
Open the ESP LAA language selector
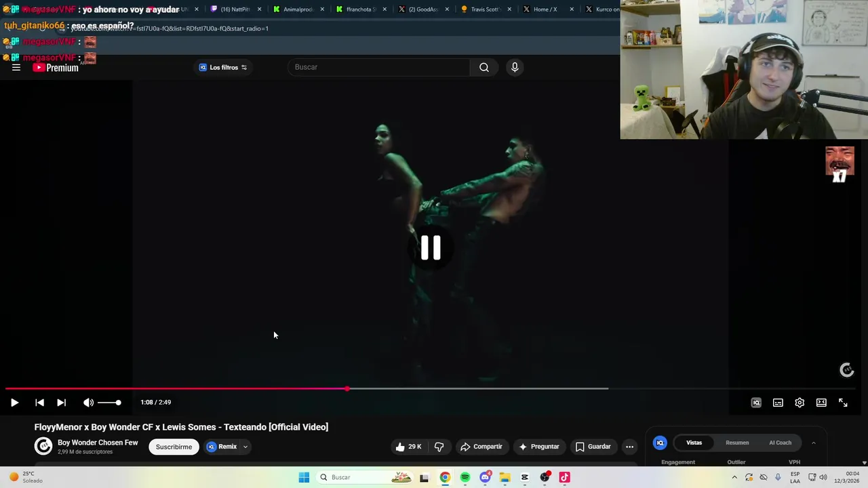[795, 477]
